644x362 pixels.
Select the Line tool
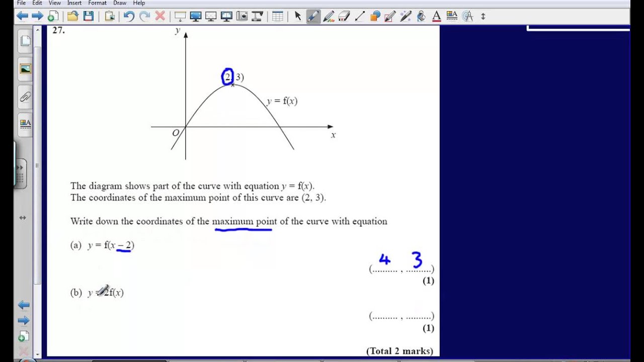point(359,16)
